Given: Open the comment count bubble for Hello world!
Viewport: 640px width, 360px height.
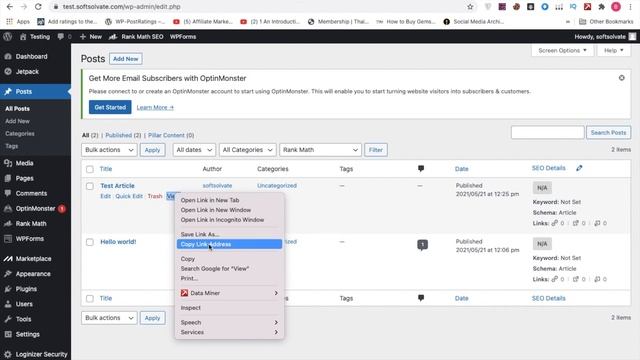Looking at the screenshot, I should click(422, 244).
